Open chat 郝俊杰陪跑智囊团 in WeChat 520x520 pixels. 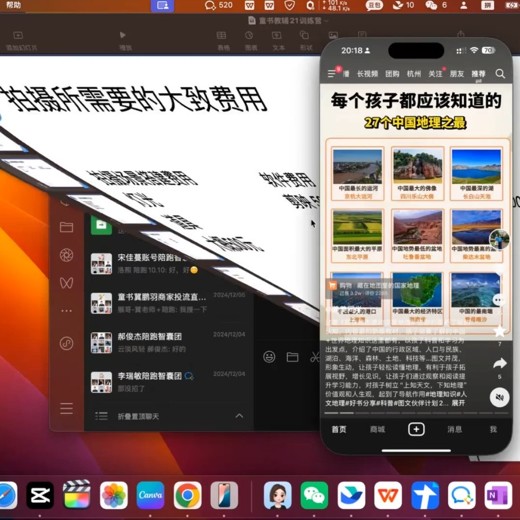click(x=168, y=342)
